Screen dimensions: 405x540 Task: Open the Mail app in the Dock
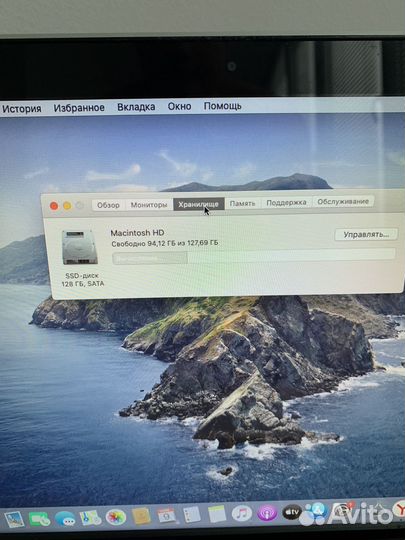point(14,519)
